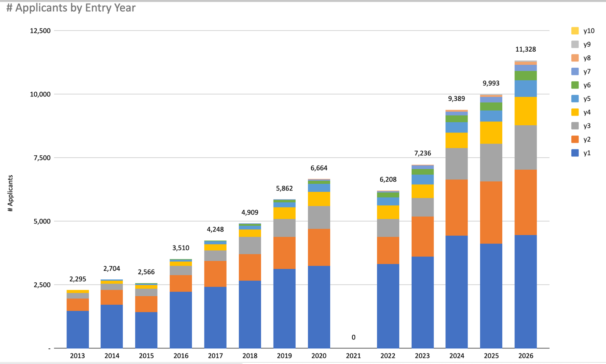This screenshot has height=364, width=606.
Task: Click the 2020 total label 6,664
Action: pyautogui.click(x=319, y=168)
